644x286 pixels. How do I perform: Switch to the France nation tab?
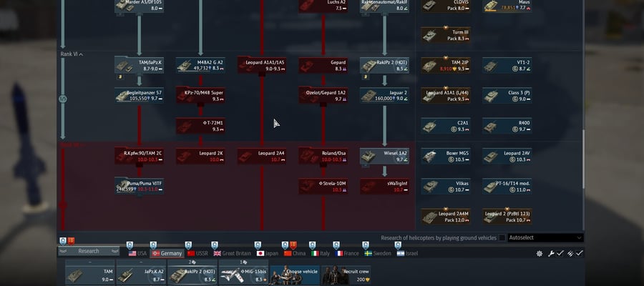[347, 254]
